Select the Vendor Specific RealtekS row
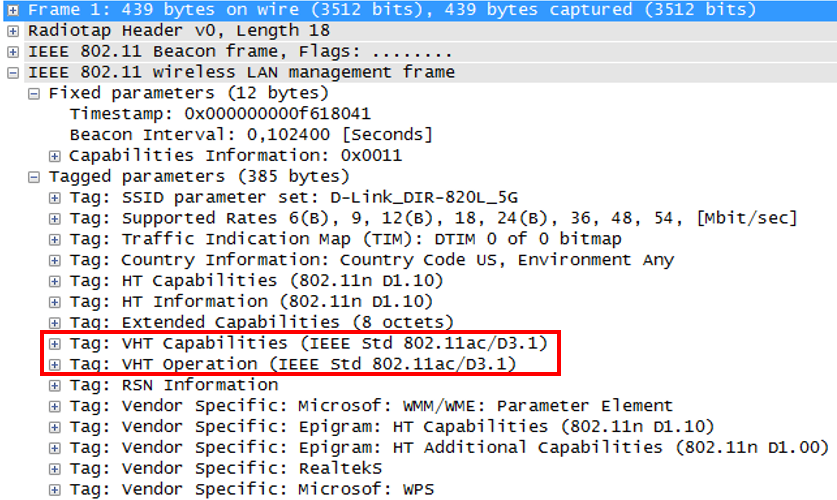Image resolution: width=837 pixels, height=500 pixels. tap(260, 468)
